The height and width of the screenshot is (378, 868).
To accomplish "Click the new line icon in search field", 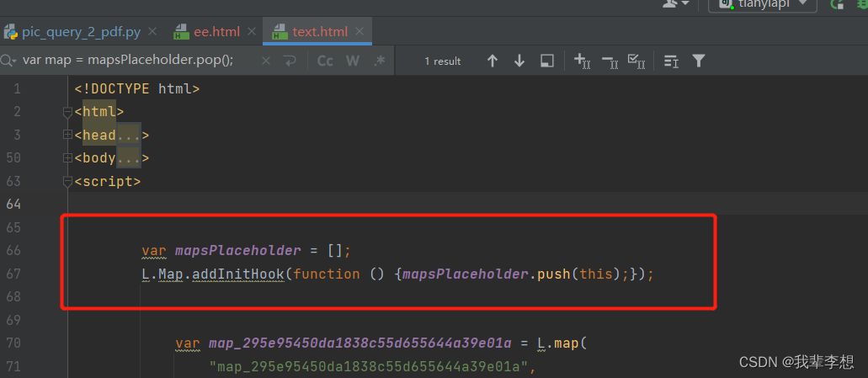I will click(x=290, y=61).
